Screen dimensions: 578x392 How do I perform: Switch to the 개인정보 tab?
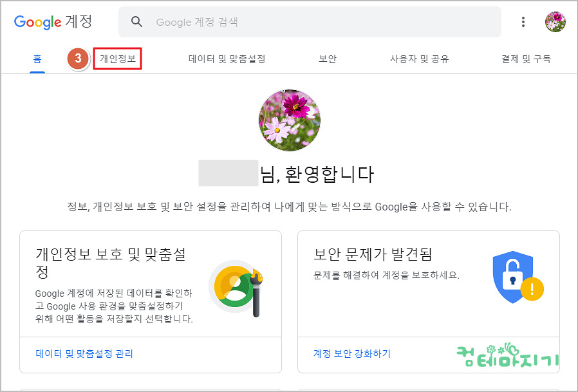pyautogui.click(x=118, y=59)
